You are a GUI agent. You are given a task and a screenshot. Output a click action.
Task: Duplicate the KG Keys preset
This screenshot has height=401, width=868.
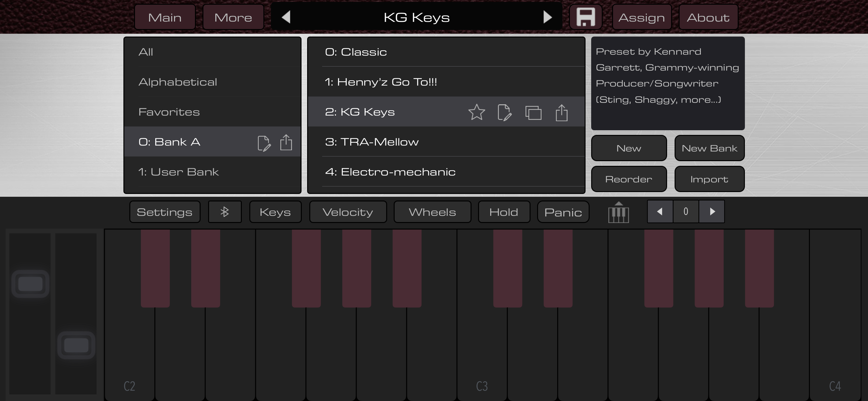[x=533, y=112]
